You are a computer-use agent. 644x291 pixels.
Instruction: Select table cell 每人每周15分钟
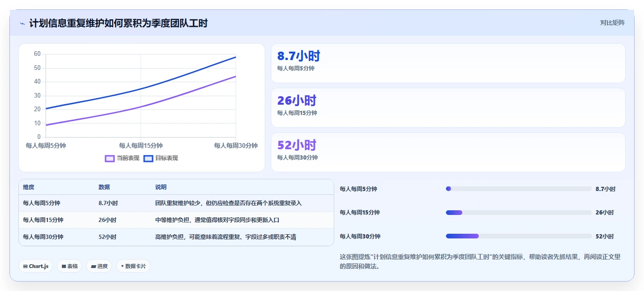43,220
